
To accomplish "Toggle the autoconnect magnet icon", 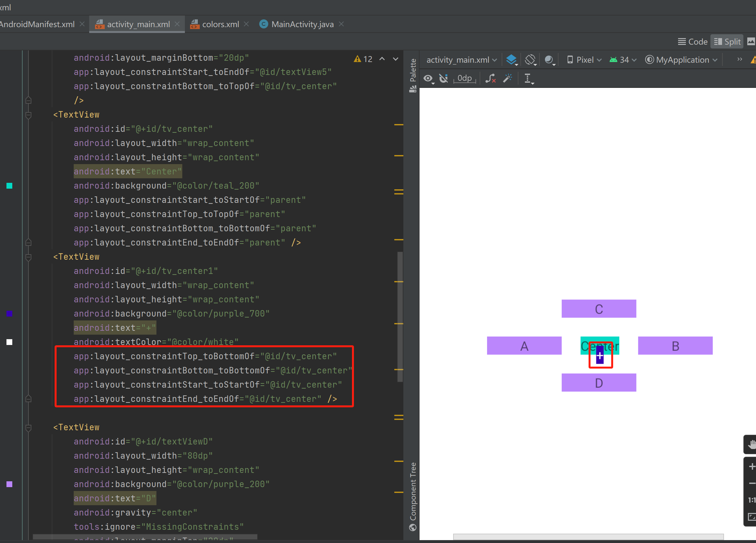I will pos(443,78).
